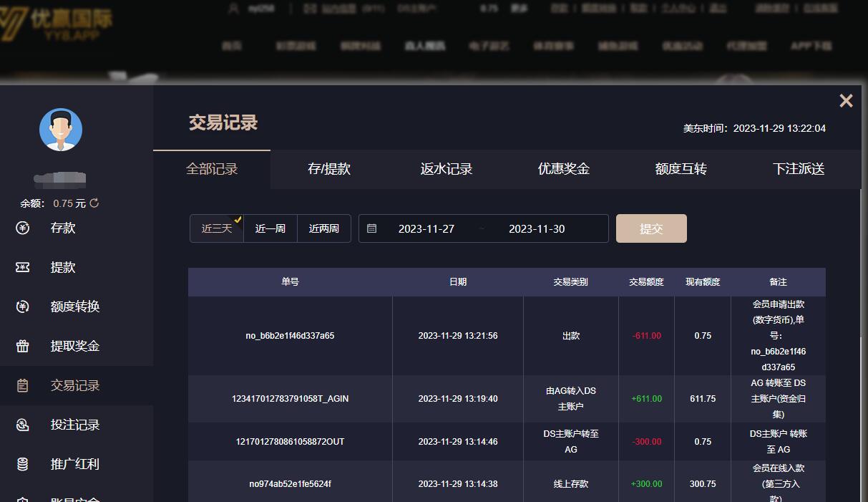Viewport: 868px width, 502px height.
Task: Click the 出款 transaction type cell
Action: [x=571, y=336]
